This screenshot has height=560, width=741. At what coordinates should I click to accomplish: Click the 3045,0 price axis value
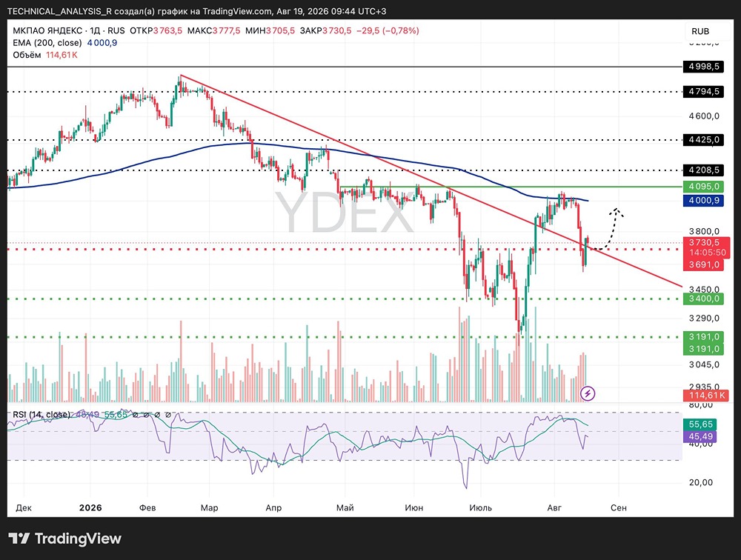click(x=704, y=364)
